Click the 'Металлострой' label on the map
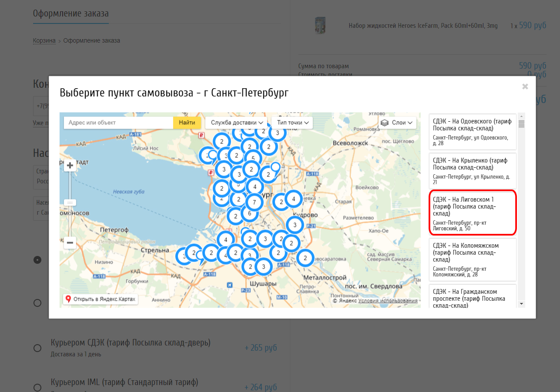This screenshot has height=392, width=560. tap(325, 277)
